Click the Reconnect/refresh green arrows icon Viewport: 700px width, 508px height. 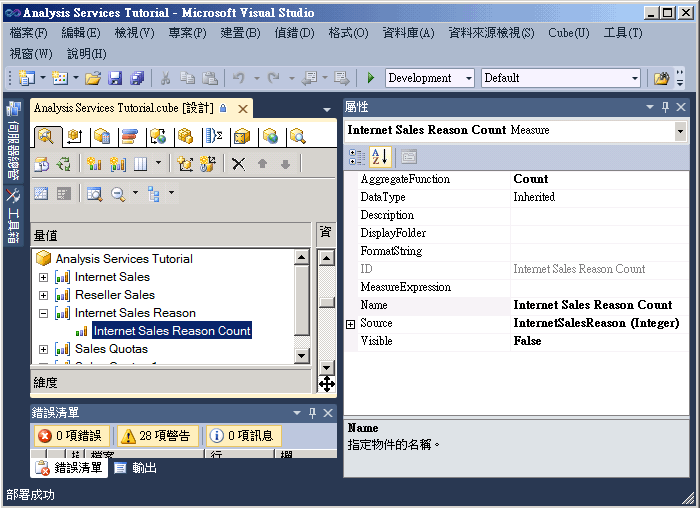click(64, 164)
